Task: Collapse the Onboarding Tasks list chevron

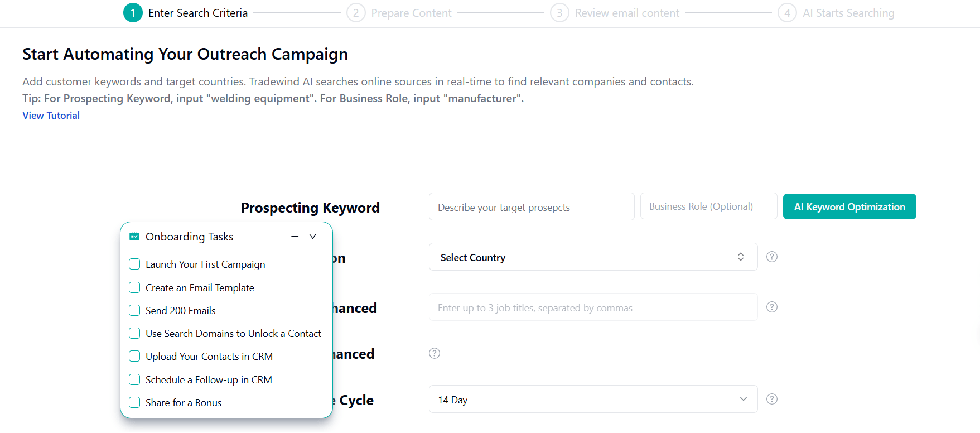Action: pos(313,237)
